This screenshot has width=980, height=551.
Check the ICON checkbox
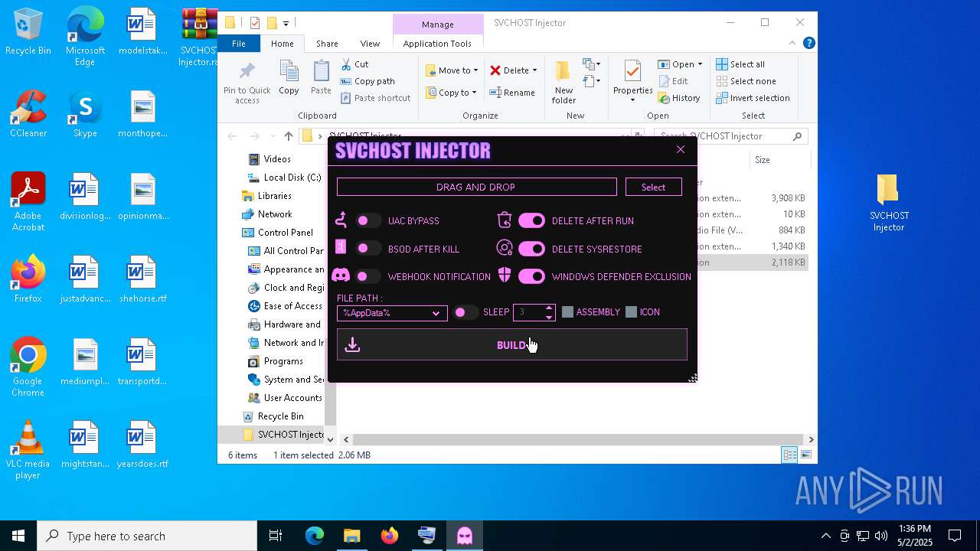[631, 312]
